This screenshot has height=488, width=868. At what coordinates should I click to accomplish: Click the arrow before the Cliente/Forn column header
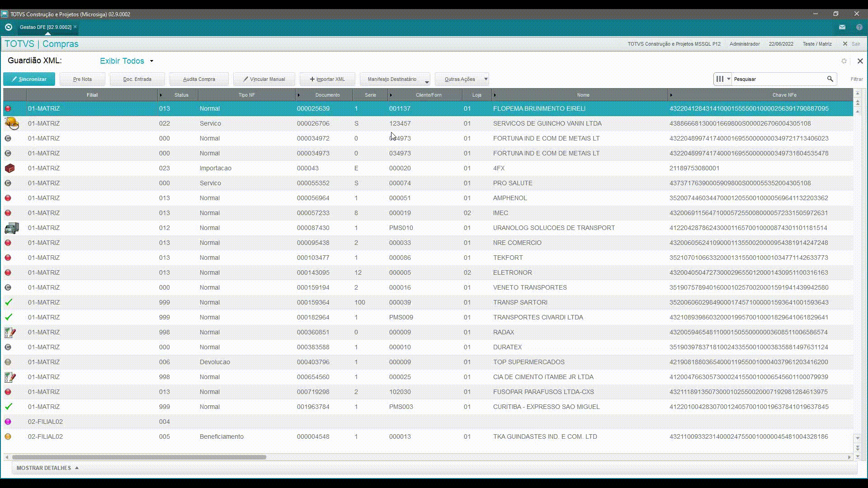tap(391, 95)
